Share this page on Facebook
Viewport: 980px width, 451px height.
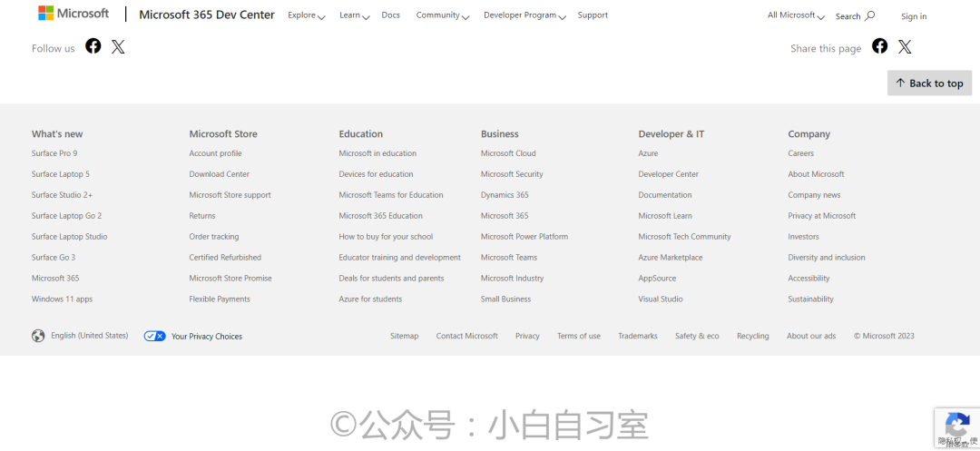click(880, 45)
